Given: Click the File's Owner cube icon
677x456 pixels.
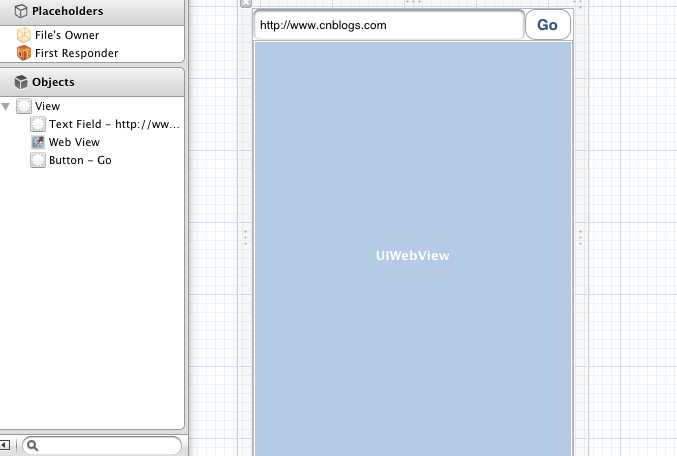Looking at the screenshot, I should click(x=24, y=35).
